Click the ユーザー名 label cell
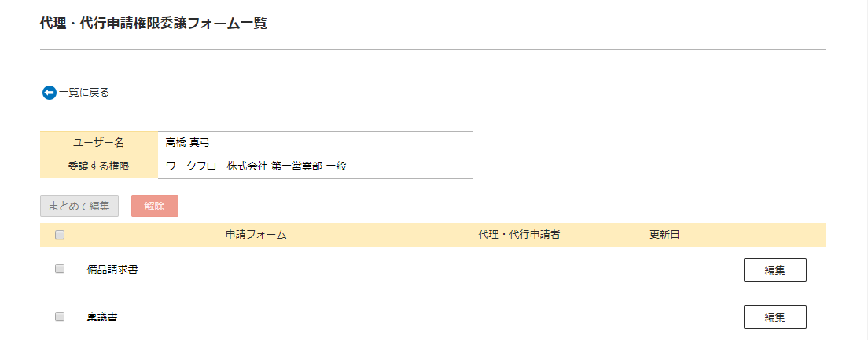 pos(99,143)
